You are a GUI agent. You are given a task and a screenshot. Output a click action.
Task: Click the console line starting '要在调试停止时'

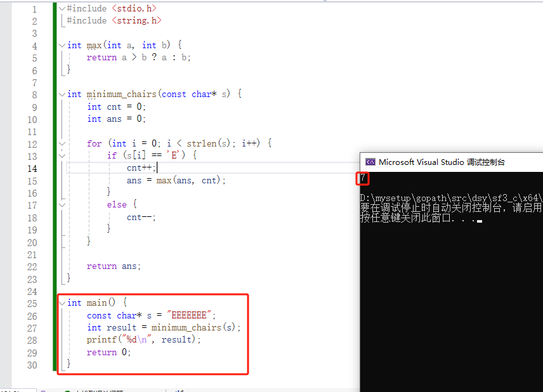(x=451, y=208)
